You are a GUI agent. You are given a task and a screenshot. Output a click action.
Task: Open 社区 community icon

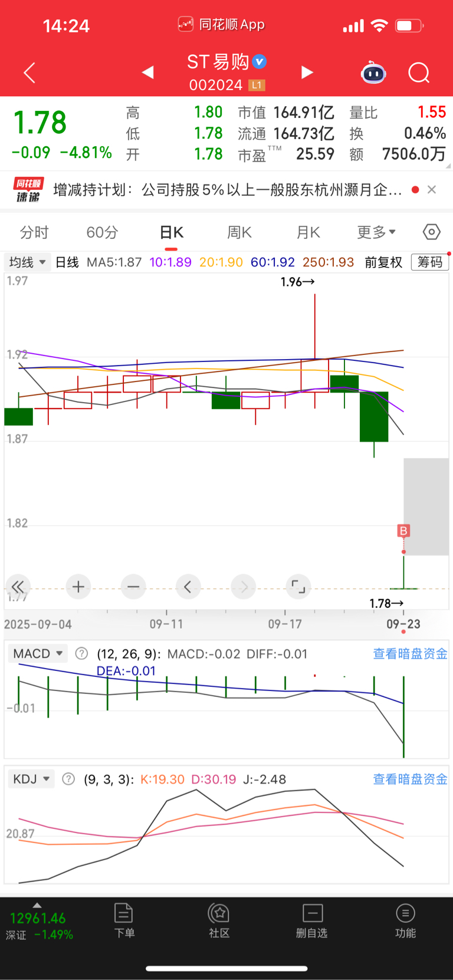(219, 920)
